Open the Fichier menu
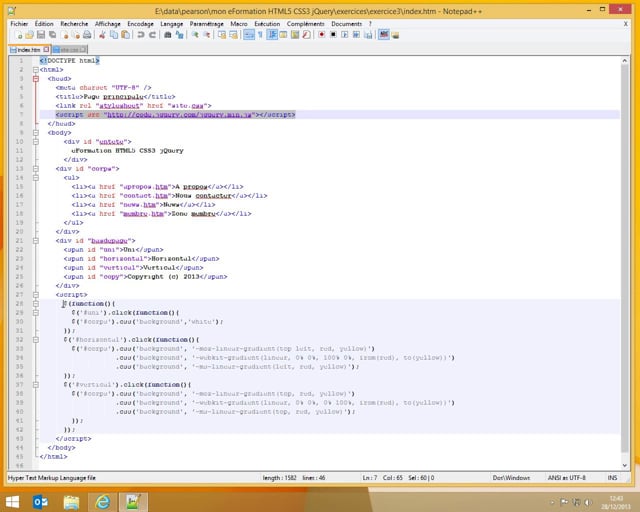The height and width of the screenshot is (512, 640). coord(19,24)
